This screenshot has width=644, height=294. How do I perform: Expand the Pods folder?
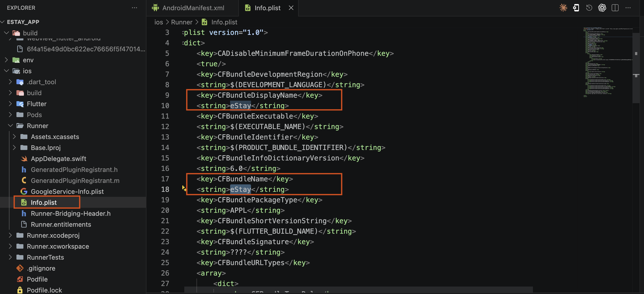point(10,115)
